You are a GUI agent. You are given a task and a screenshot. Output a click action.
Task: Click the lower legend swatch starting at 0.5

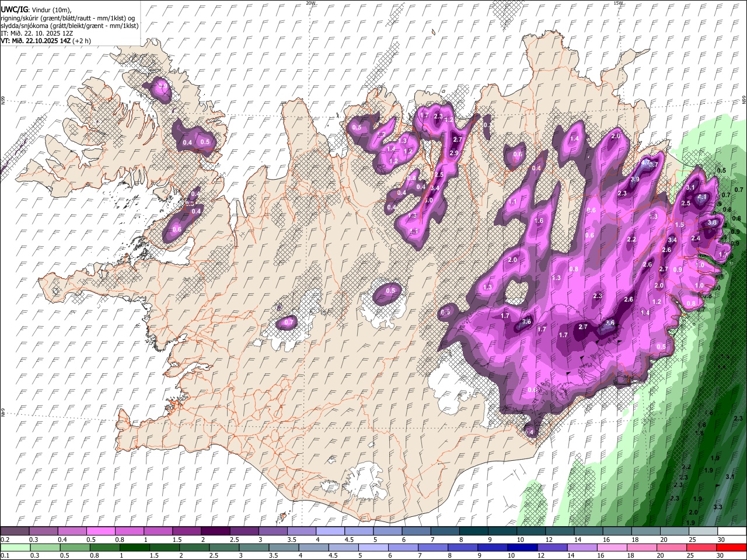pyautogui.click(x=75, y=547)
